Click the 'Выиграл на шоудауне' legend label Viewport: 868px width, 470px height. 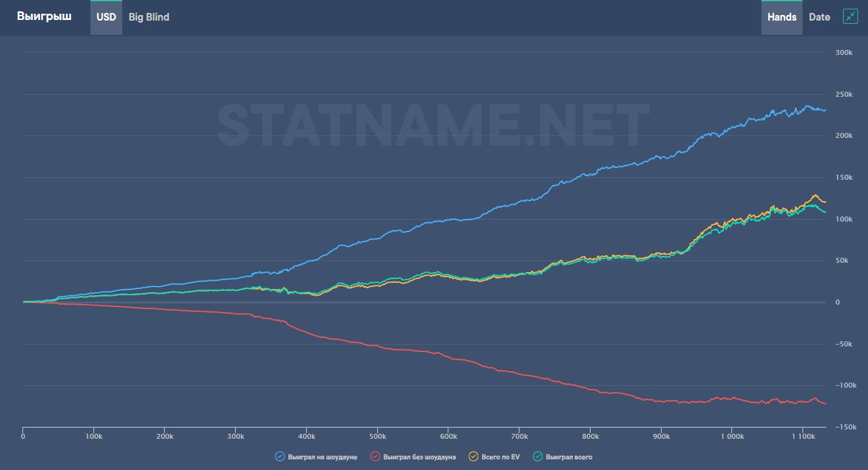pos(322,457)
